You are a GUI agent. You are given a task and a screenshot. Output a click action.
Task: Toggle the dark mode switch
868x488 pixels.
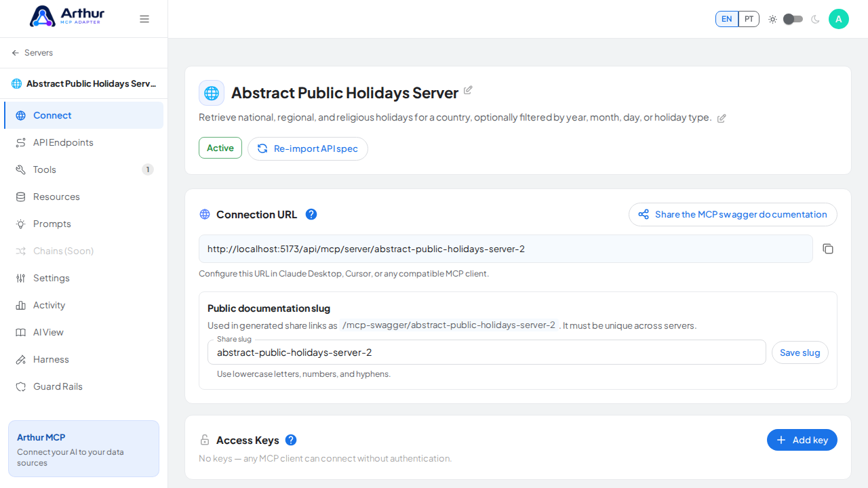point(793,19)
